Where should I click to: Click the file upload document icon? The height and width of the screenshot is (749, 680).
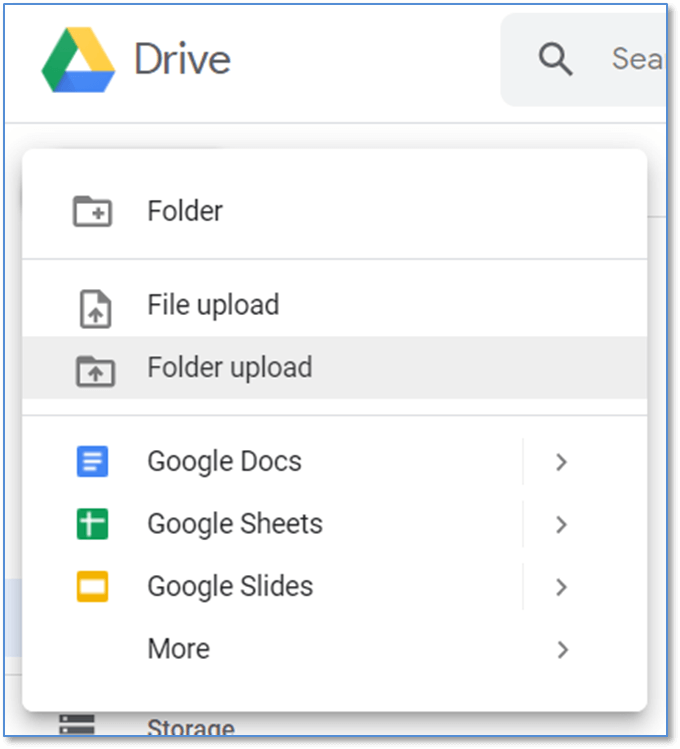[x=95, y=309]
